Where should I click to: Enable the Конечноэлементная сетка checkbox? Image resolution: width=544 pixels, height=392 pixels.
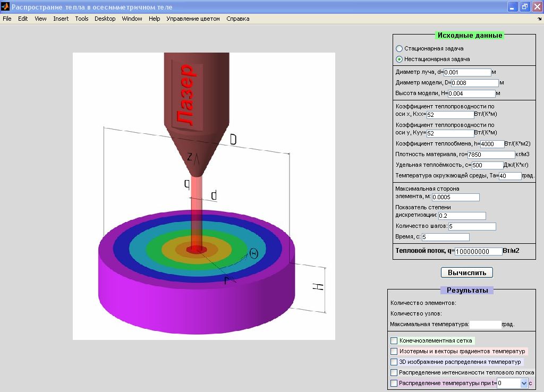[394, 340]
